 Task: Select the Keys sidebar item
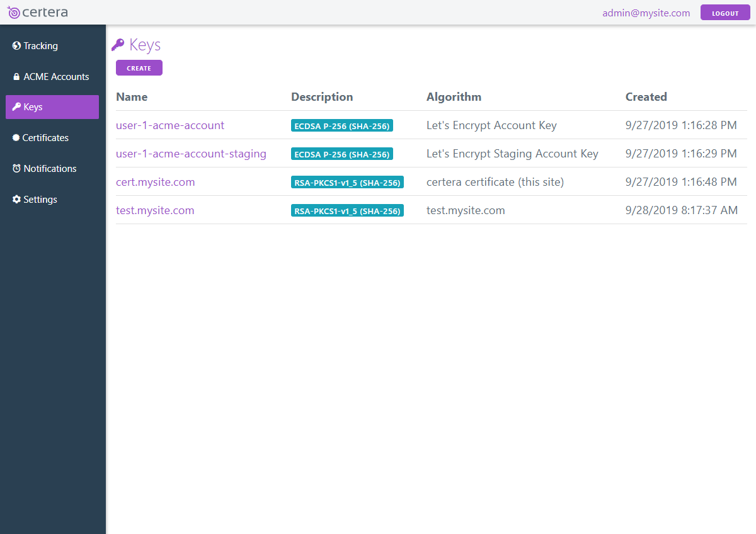52,107
